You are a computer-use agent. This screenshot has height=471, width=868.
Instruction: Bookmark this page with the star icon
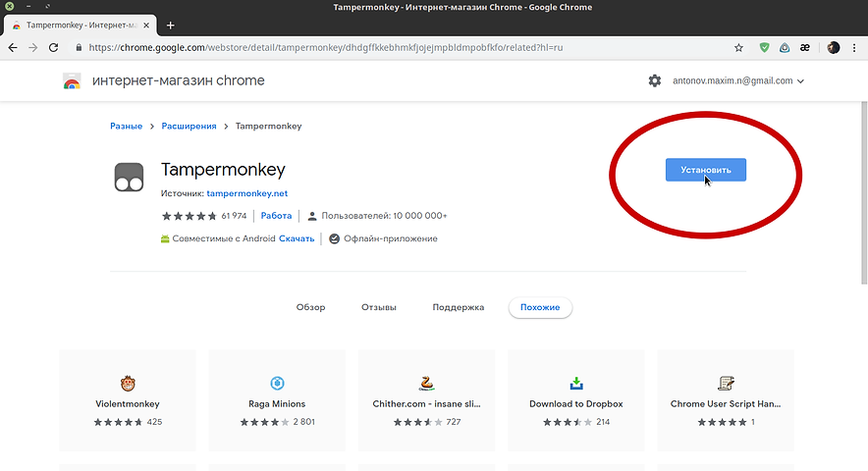point(738,48)
